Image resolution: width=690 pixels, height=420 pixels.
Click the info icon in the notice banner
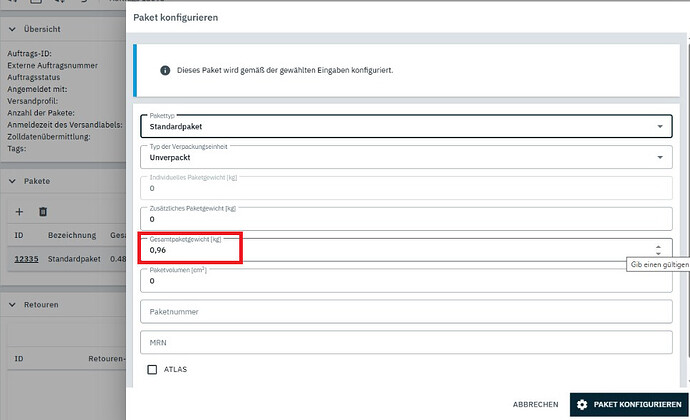click(165, 70)
